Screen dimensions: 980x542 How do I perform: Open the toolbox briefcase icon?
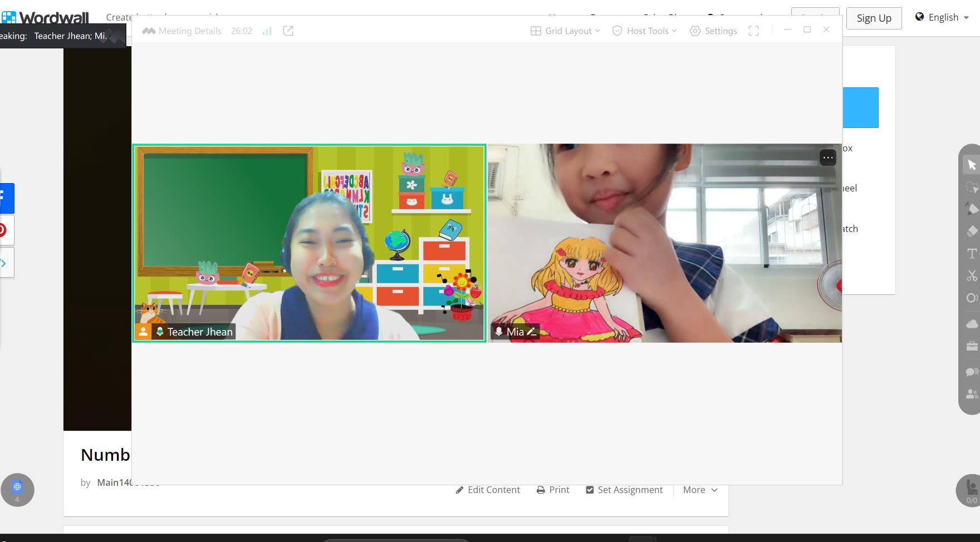pos(972,346)
